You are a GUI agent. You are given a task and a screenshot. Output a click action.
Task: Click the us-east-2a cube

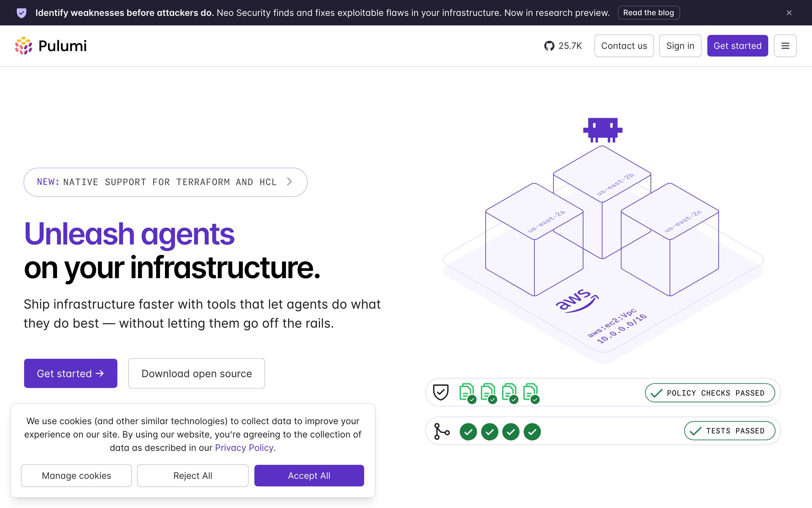[x=534, y=239]
